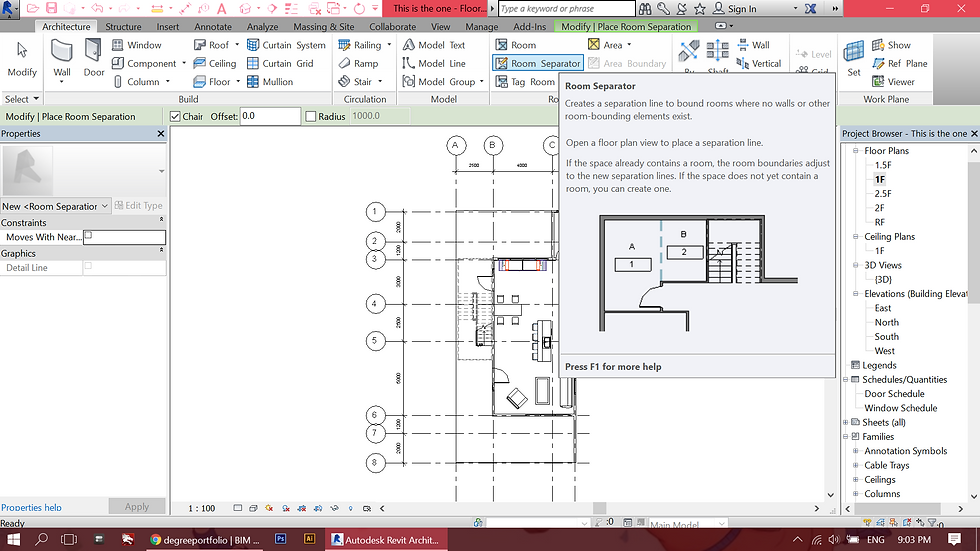Screen dimensions: 980x551
Task: Click the Offset input field
Action: tap(270, 116)
